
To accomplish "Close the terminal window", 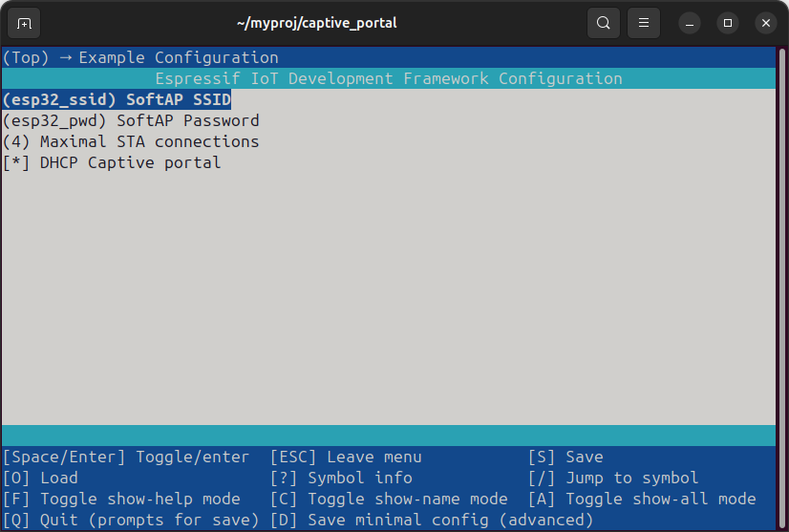I will tap(766, 23).
